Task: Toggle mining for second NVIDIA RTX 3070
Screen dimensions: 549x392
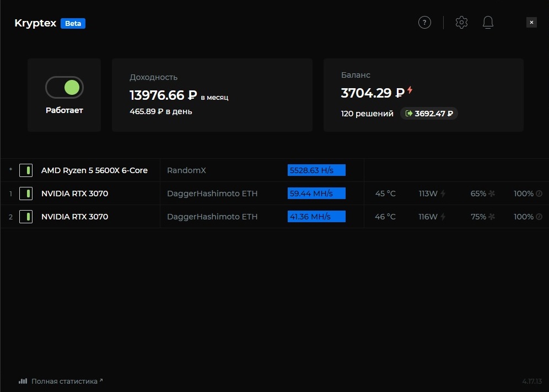Action: (x=25, y=217)
